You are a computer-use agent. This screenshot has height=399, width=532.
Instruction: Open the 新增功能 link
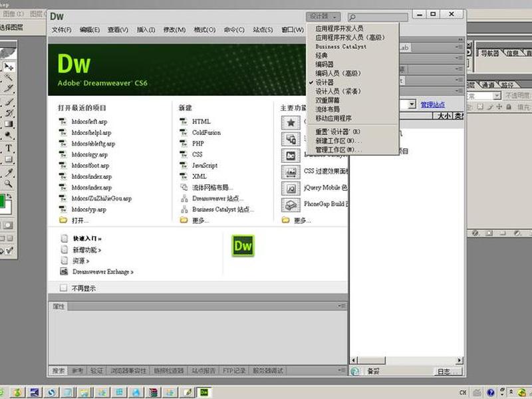coord(87,250)
